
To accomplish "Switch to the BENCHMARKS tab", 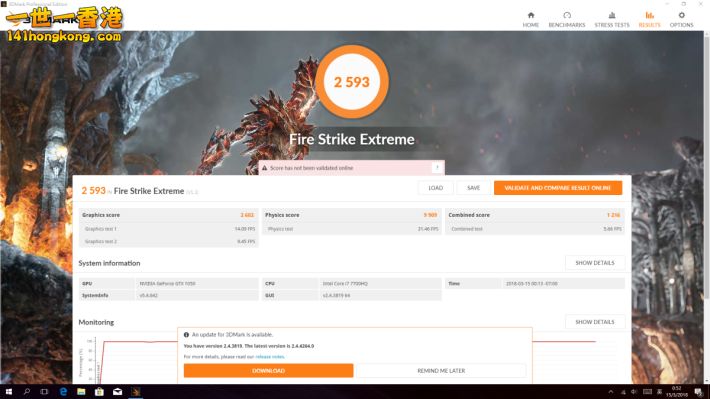I will [x=566, y=19].
